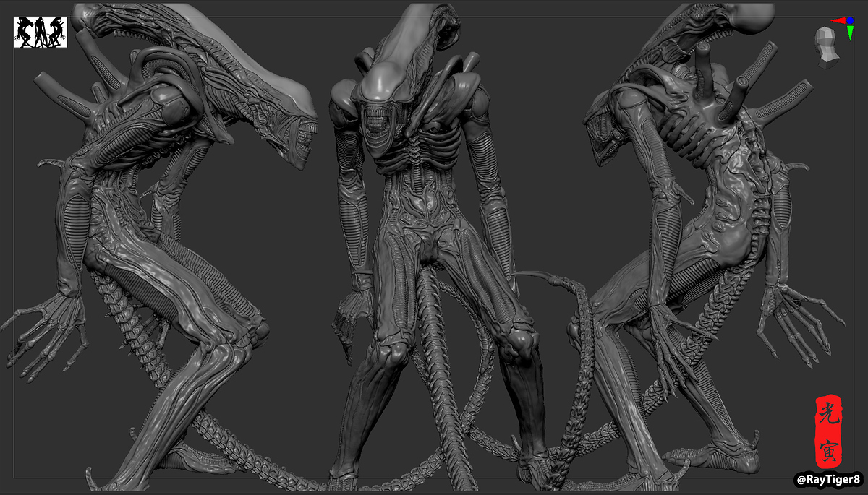This screenshot has width=868, height=495.
Task: Click the green Y-axis cone in CamView
Action: [850, 33]
